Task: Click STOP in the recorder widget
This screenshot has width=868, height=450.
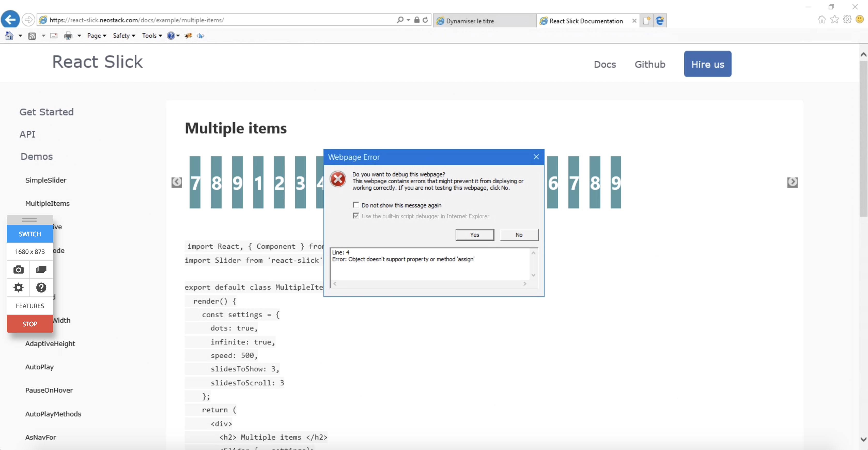Action: (x=29, y=324)
